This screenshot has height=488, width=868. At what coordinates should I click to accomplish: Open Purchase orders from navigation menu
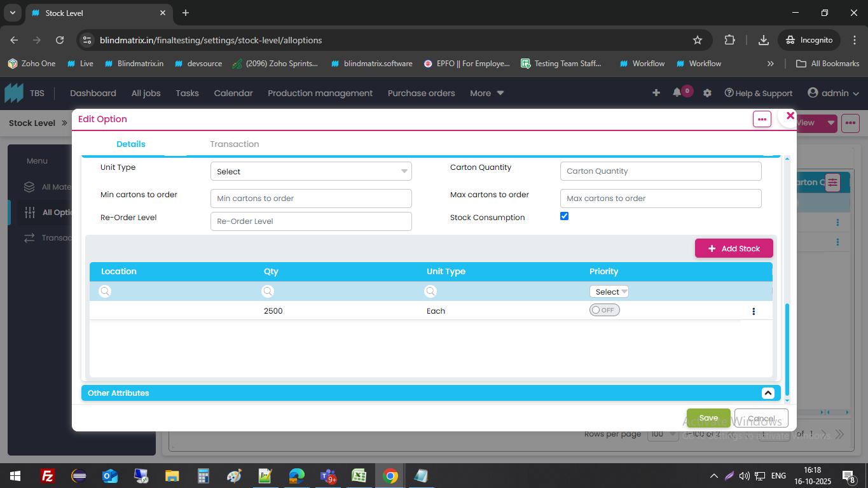(421, 93)
